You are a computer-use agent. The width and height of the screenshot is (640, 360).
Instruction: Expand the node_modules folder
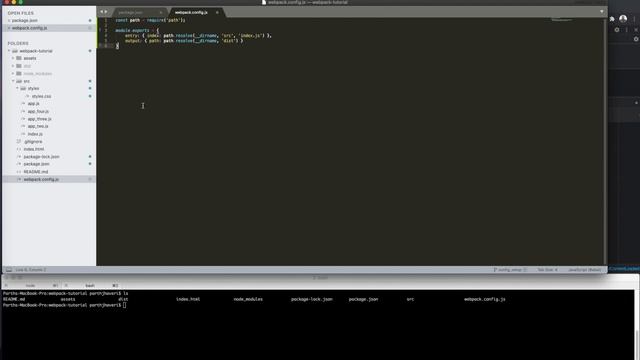point(13,73)
